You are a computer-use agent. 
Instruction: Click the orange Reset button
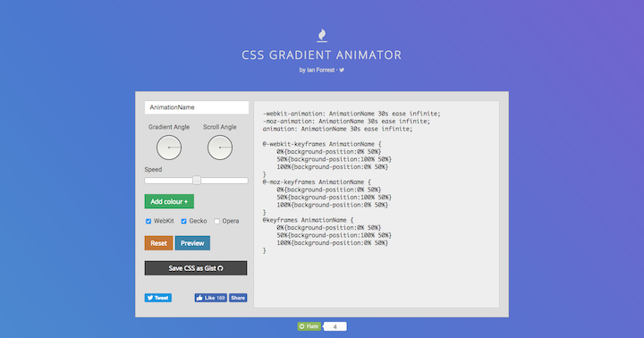158,243
